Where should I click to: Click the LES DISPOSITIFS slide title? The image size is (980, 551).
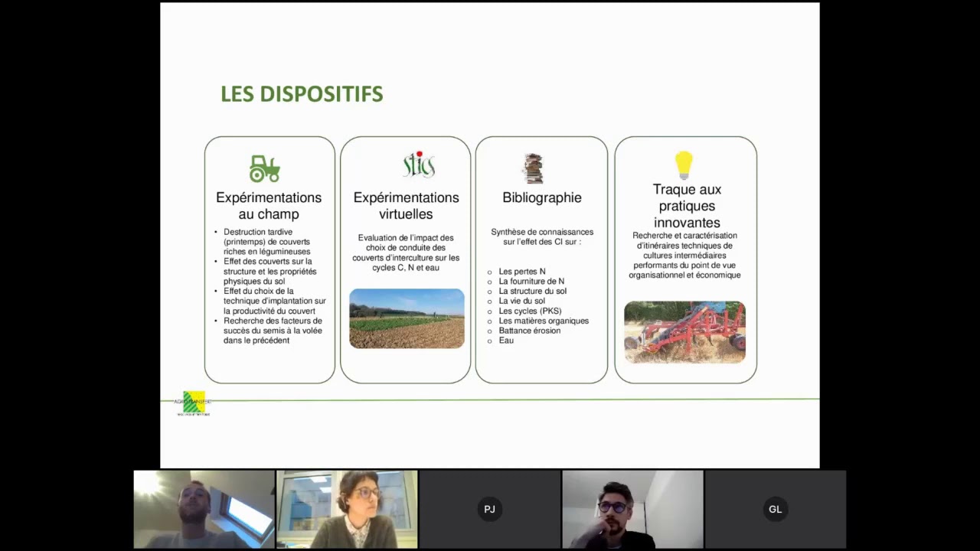(x=302, y=94)
